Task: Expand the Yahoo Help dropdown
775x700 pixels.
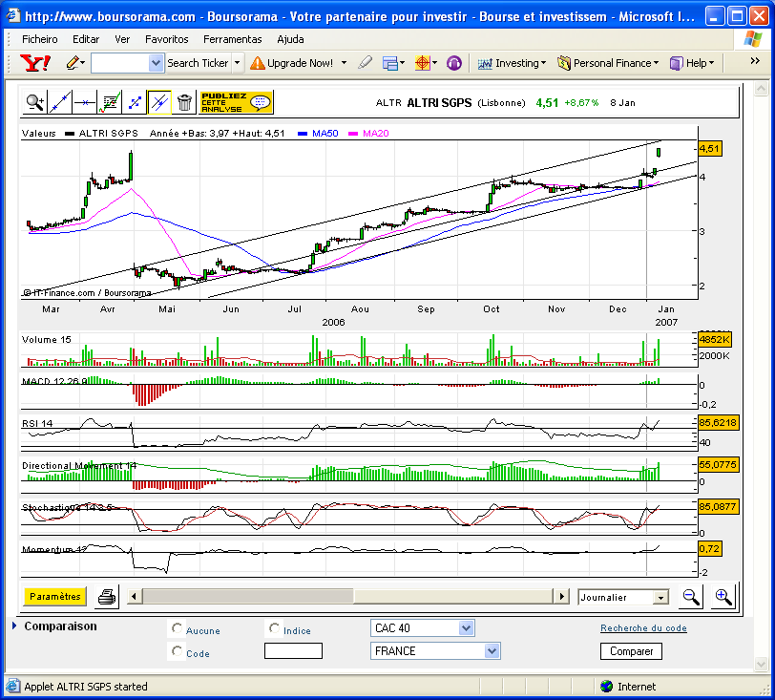Action: click(x=692, y=63)
